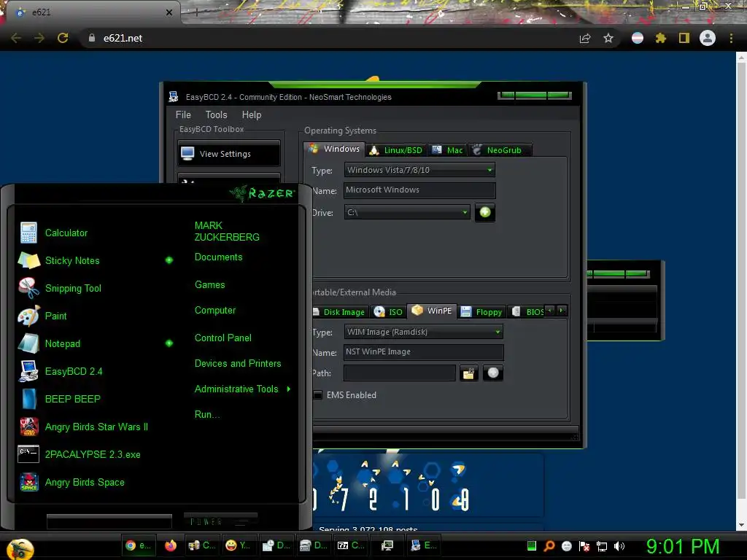Open WIM Image (Ramdisk) type dropdown
747x560 pixels.
tap(424, 332)
